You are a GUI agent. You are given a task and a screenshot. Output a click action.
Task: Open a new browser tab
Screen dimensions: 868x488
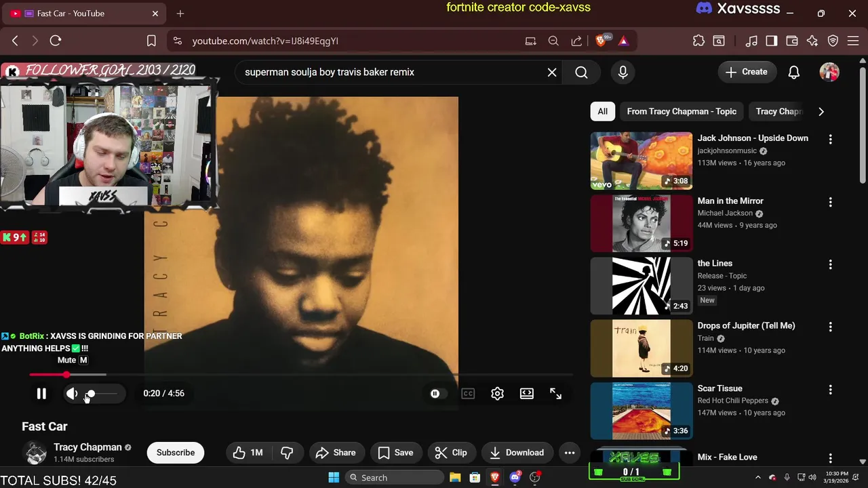point(180,14)
